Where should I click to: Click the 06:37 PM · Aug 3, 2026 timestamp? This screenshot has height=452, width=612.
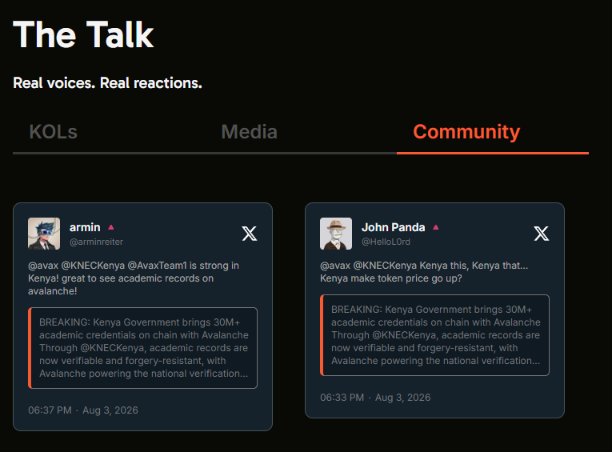[83, 410]
